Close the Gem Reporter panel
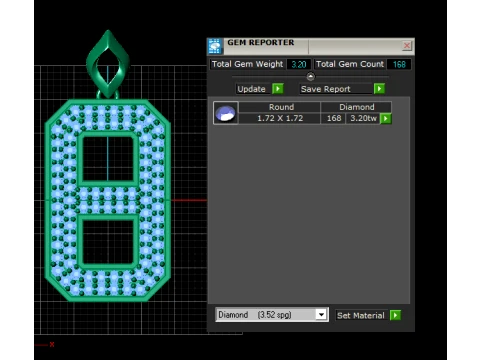Viewport: 480px width, 360px height. coord(407,46)
